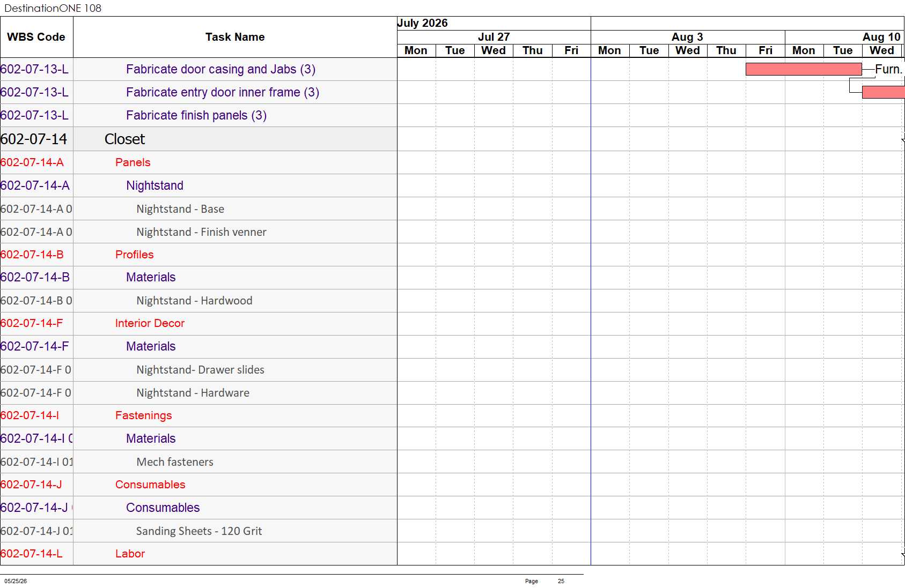Click the 05/25/26 date in footer
The height and width of the screenshot is (588, 905).
click(16, 581)
